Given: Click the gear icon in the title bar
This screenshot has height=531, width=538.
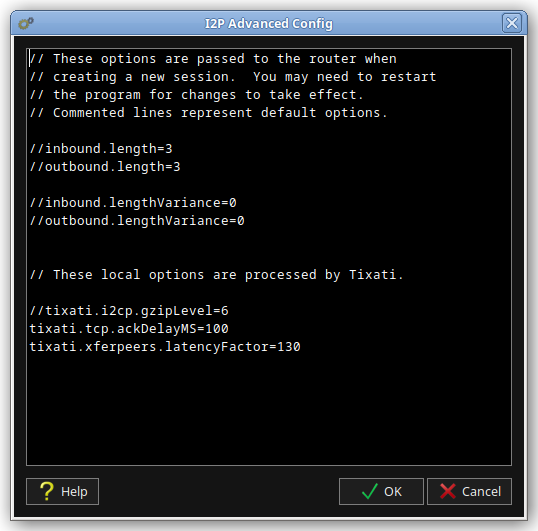Looking at the screenshot, I should (x=26, y=23).
